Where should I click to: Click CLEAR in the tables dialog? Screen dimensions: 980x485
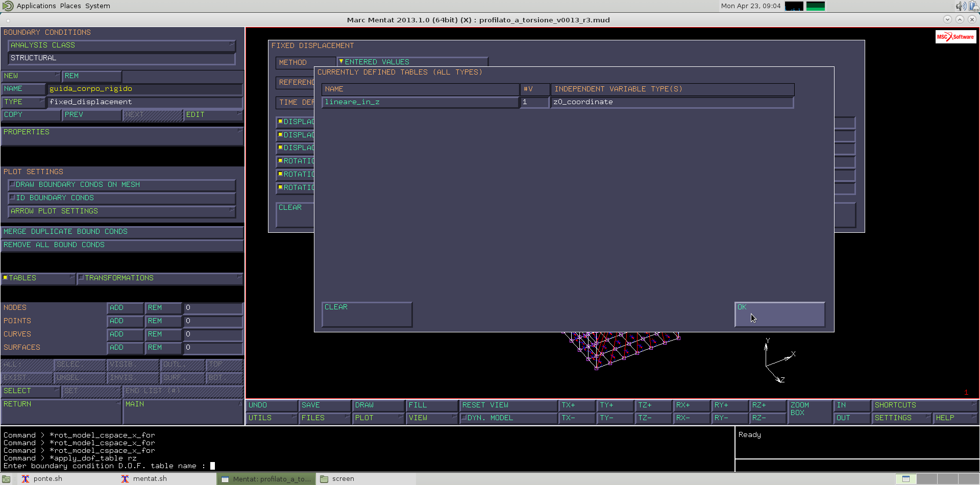coord(367,314)
